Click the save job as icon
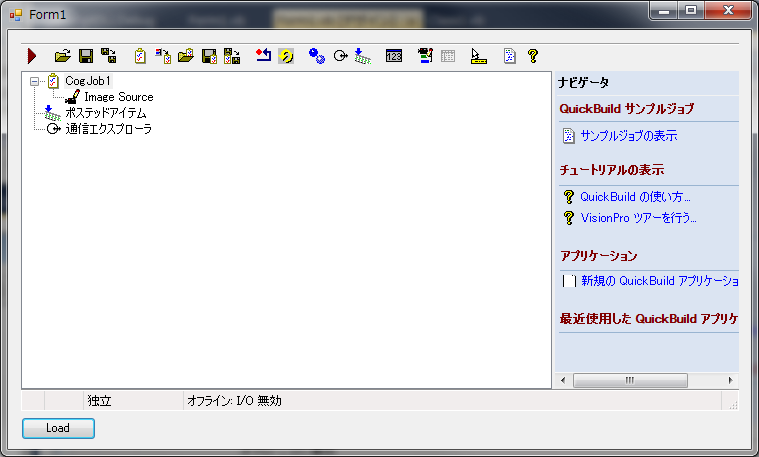 [232, 56]
